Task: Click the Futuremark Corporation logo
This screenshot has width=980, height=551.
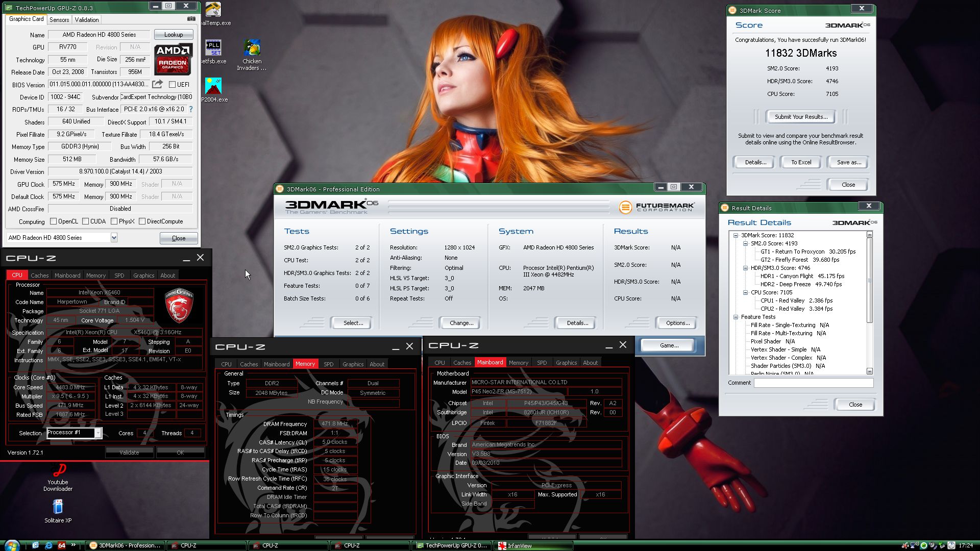Action: tap(656, 207)
